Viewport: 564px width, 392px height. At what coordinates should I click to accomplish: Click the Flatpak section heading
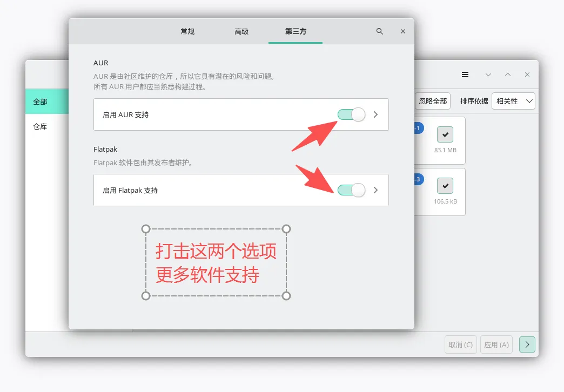click(x=105, y=149)
